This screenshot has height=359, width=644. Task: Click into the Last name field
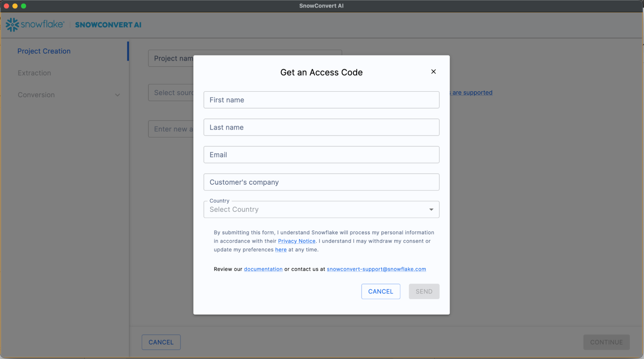tap(321, 127)
